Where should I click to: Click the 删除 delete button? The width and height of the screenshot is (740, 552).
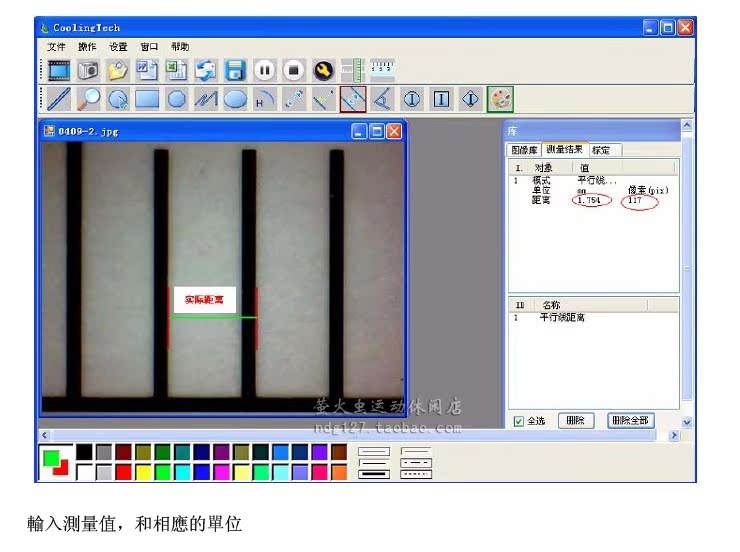click(x=574, y=421)
